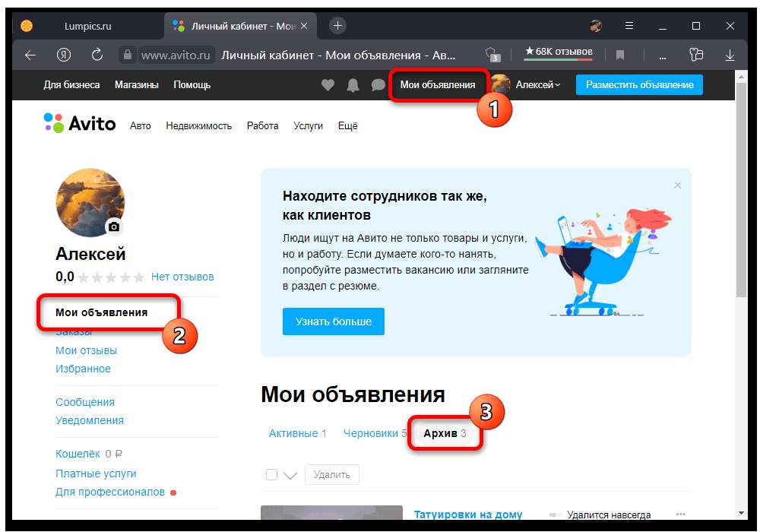Open Кошелёк in the sidebar
This screenshot has height=532, width=760.
click(78, 454)
